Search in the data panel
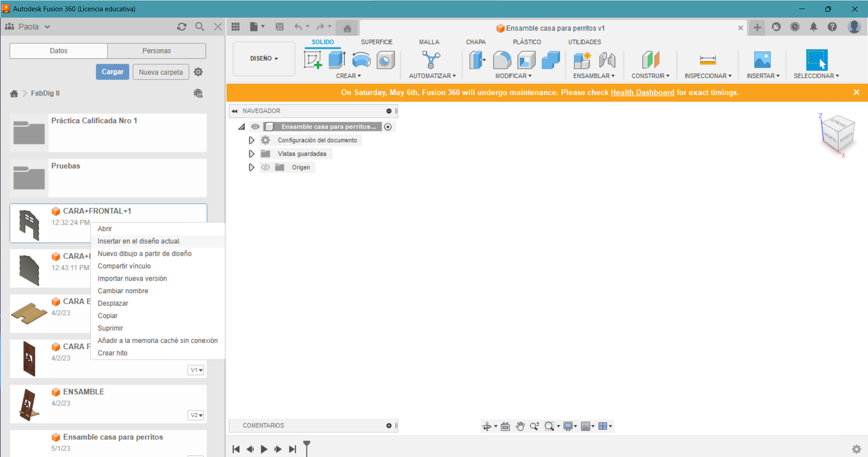 pos(199,27)
